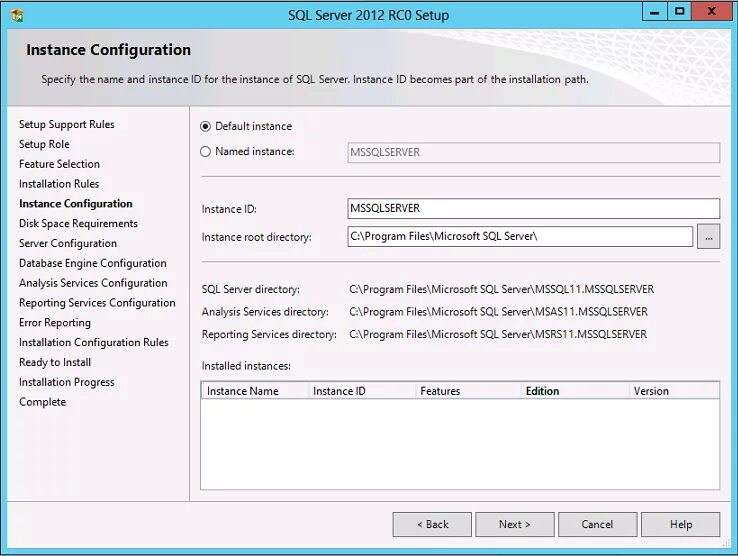
Task: Sort by Version column header
Action: 674,391
